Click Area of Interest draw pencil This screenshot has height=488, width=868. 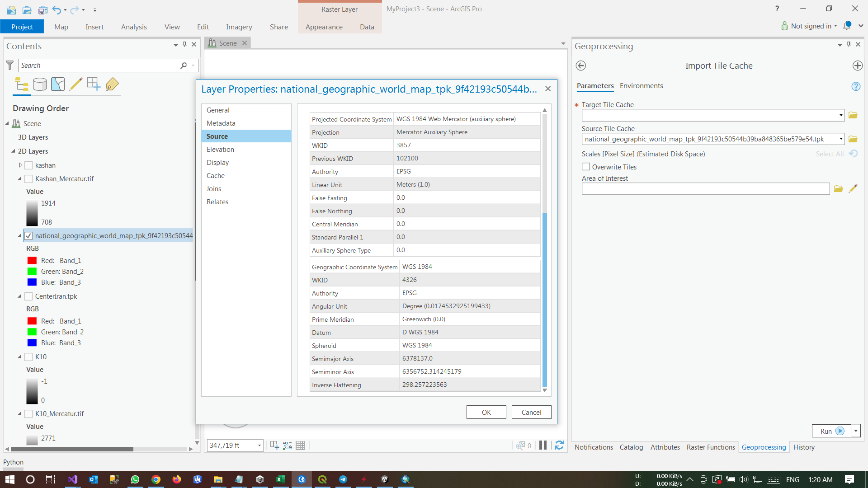coord(853,189)
